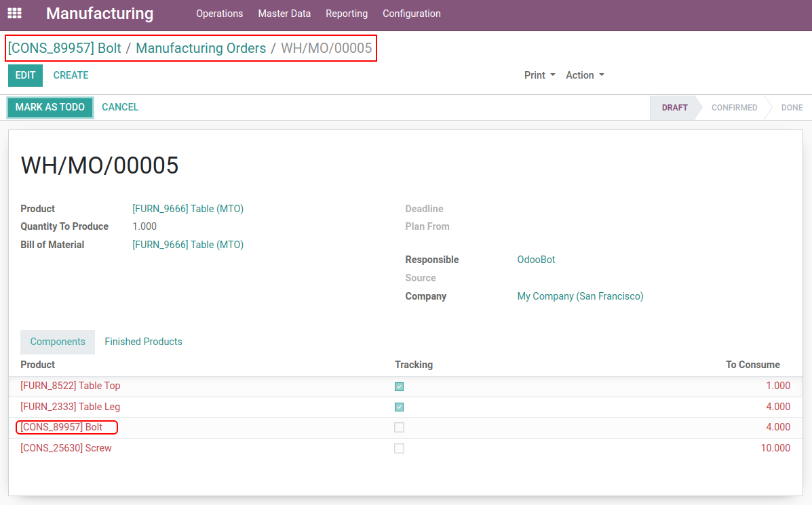Toggle Tracking checkbox for Bolt row
The height and width of the screenshot is (505, 812).
click(x=399, y=428)
